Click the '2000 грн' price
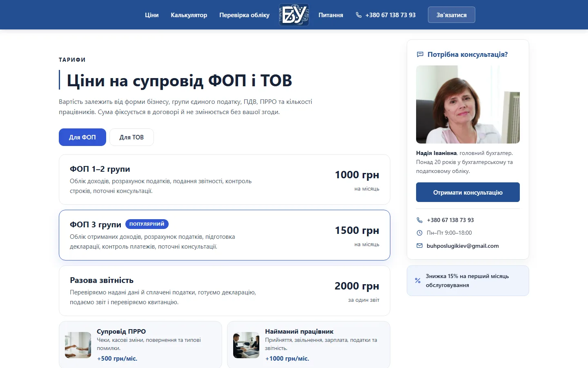The width and height of the screenshot is (588, 368). [357, 286]
